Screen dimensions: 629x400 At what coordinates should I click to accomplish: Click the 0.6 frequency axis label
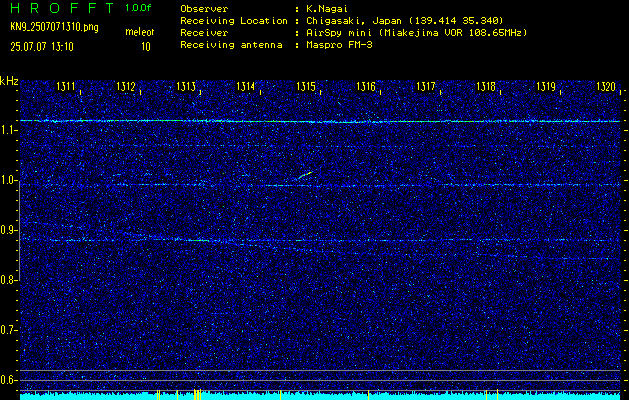pos(7,380)
